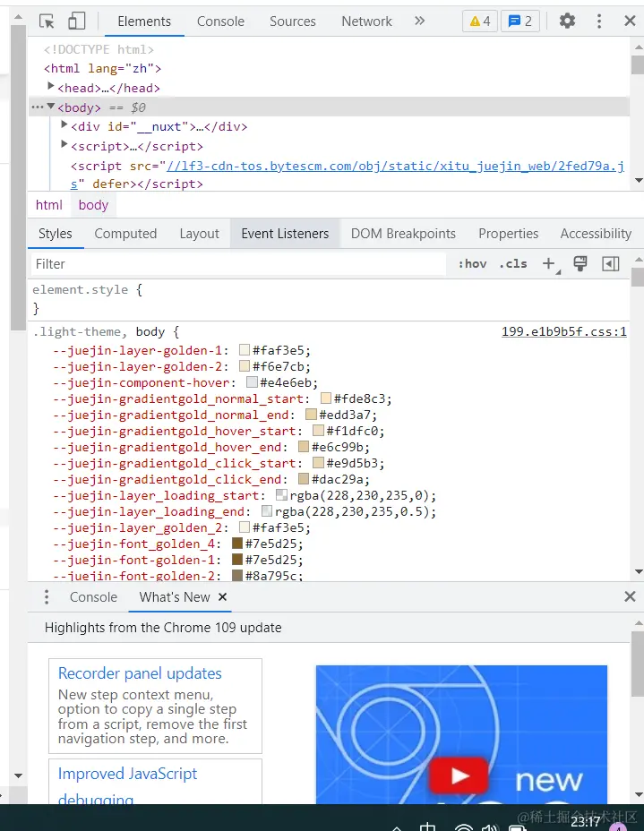Open the 199.e1b9b5f.css:1 source link

pos(564,331)
